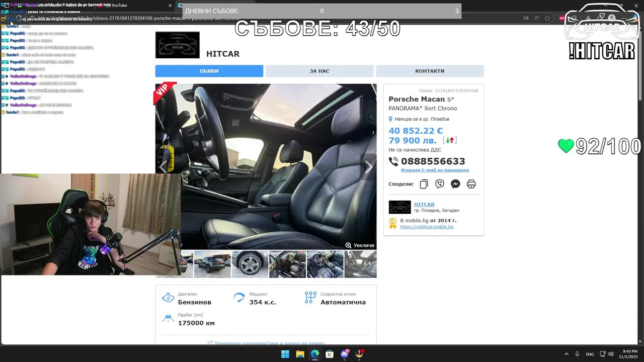
Task: Open the ЗА НАС tab
Action: (x=319, y=71)
